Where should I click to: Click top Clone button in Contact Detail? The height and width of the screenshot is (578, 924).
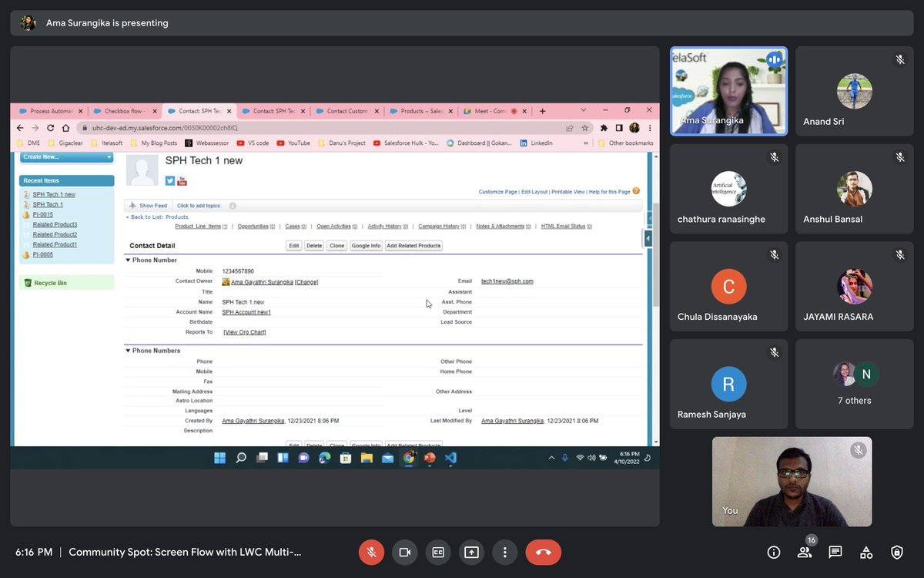click(336, 246)
